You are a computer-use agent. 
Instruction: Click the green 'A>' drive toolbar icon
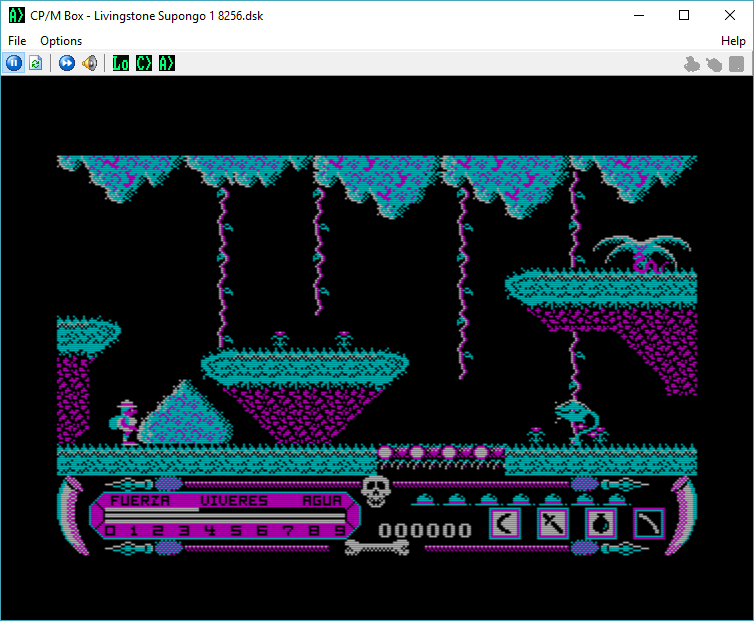tap(167, 63)
